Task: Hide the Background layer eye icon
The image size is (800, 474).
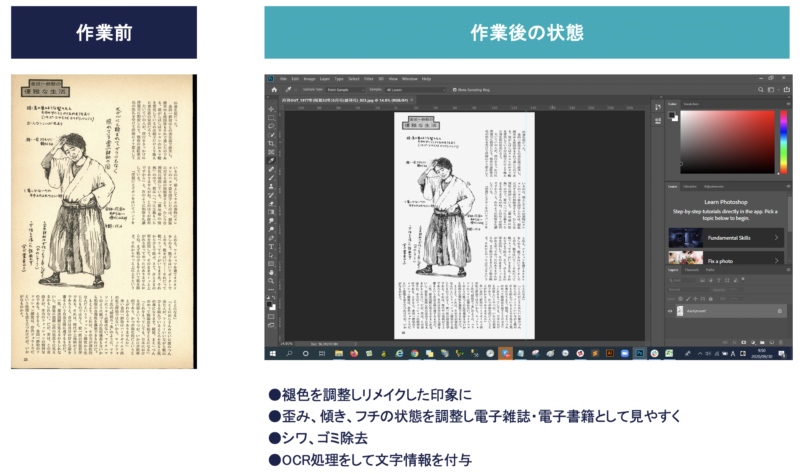Action: pos(670,311)
